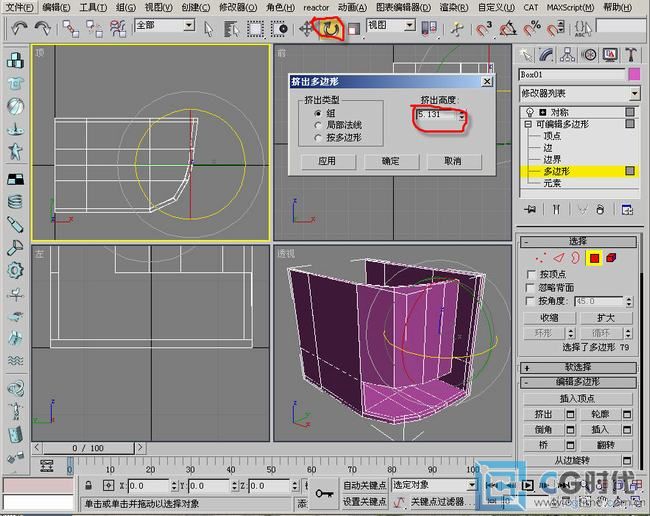The image size is (650, 516).
Task: Open the 视图 reference coordinate dropdown
Action: [410, 26]
